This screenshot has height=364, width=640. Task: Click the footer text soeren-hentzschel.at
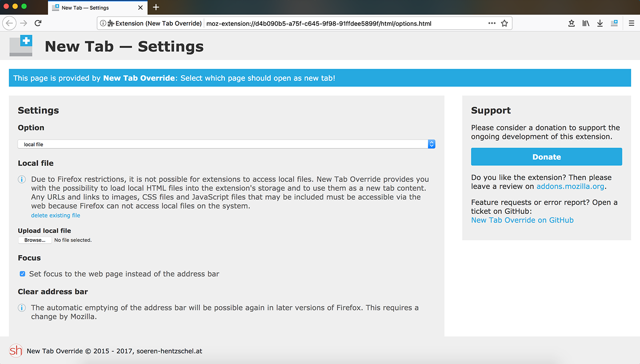click(x=169, y=351)
